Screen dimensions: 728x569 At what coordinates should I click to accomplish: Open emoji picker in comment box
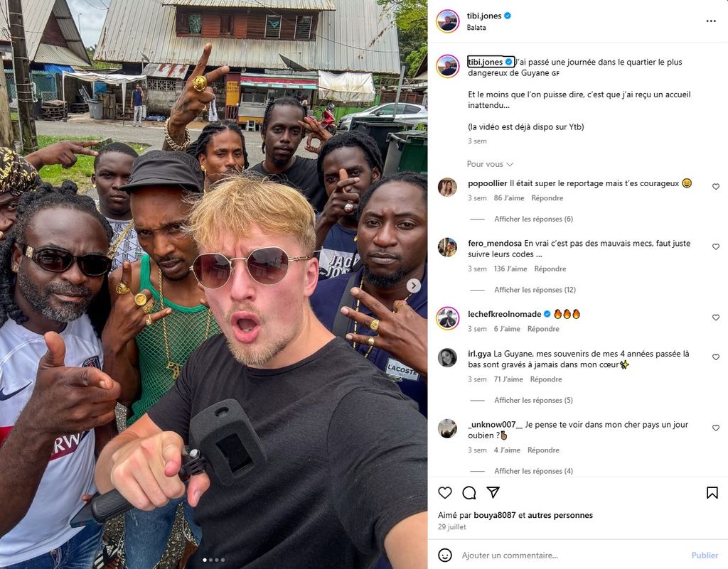[x=445, y=555]
